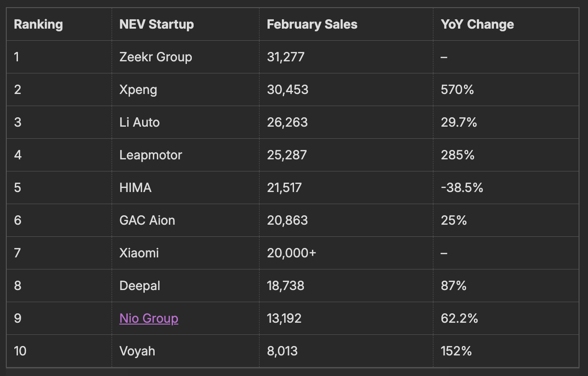588x376 pixels.
Task: Select the GAC Aion cell
Action: click(147, 220)
